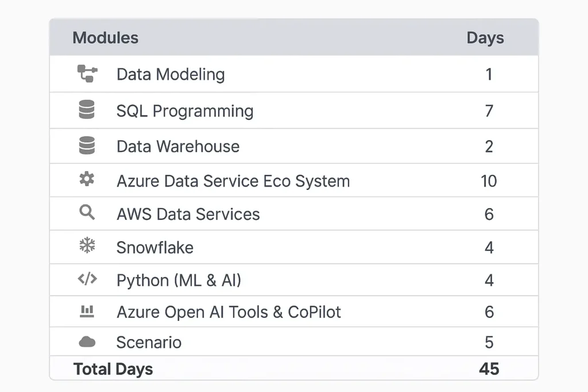Click the cloud icon beside Scenario
Screen dimensions: 588x392
click(87, 342)
